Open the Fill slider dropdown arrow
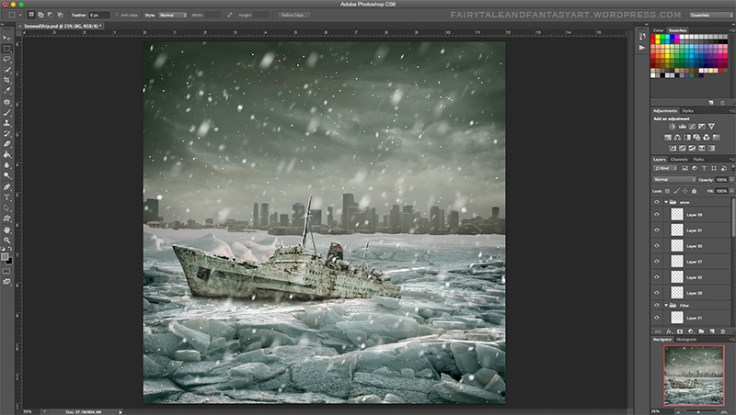The height and width of the screenshot is (415, 736). tap(731, 191)
